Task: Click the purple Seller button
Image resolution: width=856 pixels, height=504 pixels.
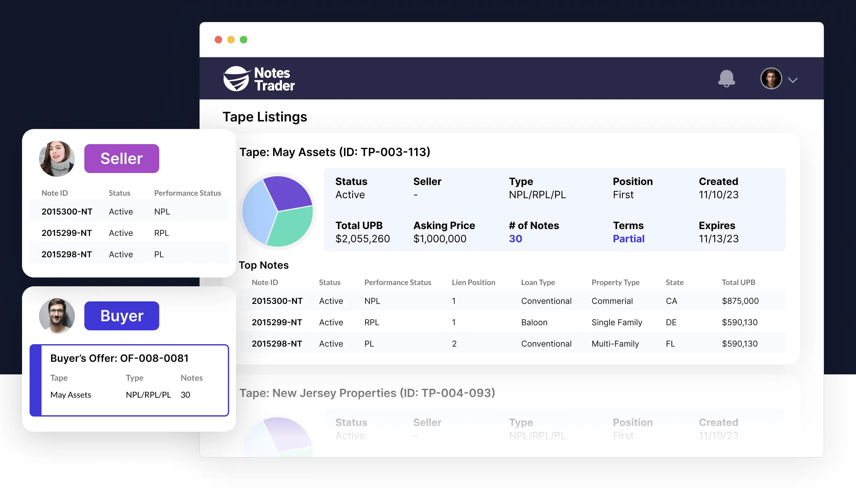Action: click(x=121, y=159)
